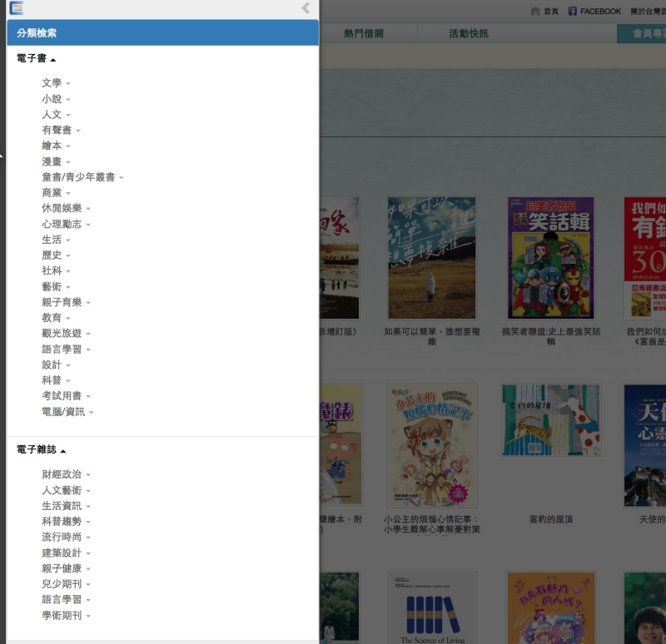Expand the 教育 subcategory

point(56,318)
